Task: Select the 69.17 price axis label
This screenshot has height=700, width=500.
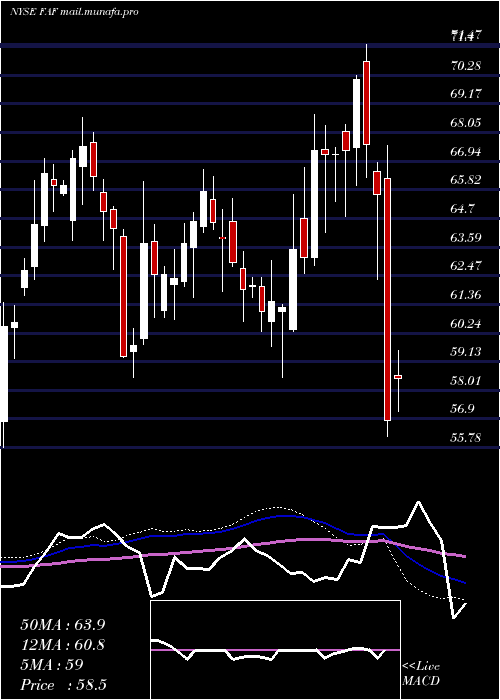Action: click(x=466, y=94)
